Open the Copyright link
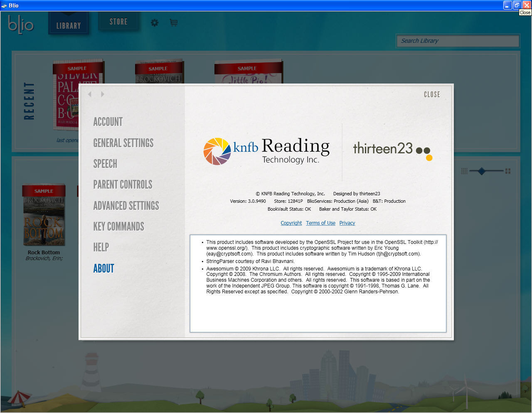This screenshot has height=413, width=532. pos(291,223)
